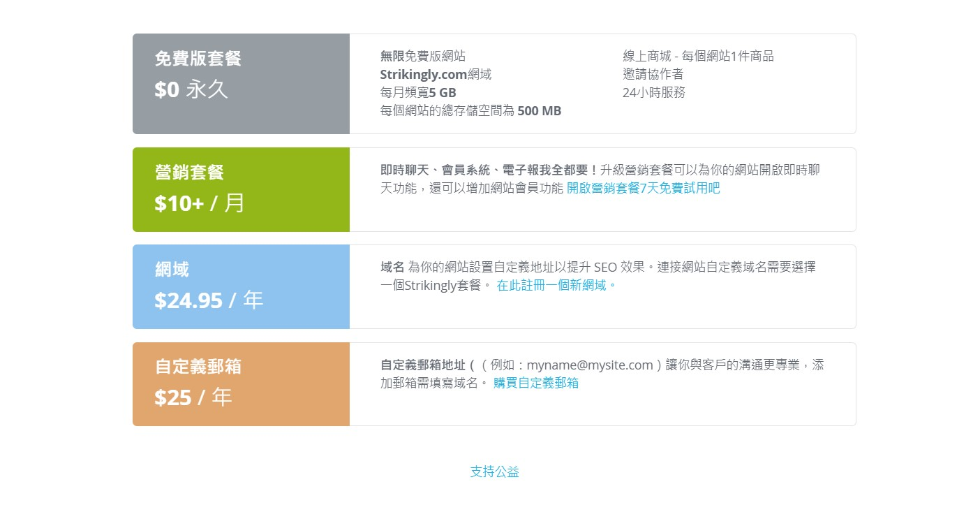Select the gray 免費版套餐 plan title
The image size is (980, 519).
pos(198,59)
